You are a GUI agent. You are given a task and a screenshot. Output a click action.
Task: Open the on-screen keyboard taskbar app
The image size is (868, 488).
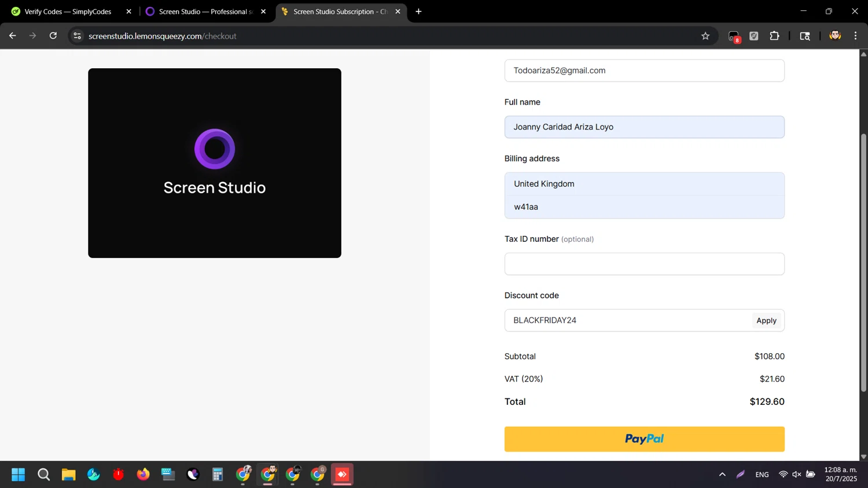[x=168, y=475]
